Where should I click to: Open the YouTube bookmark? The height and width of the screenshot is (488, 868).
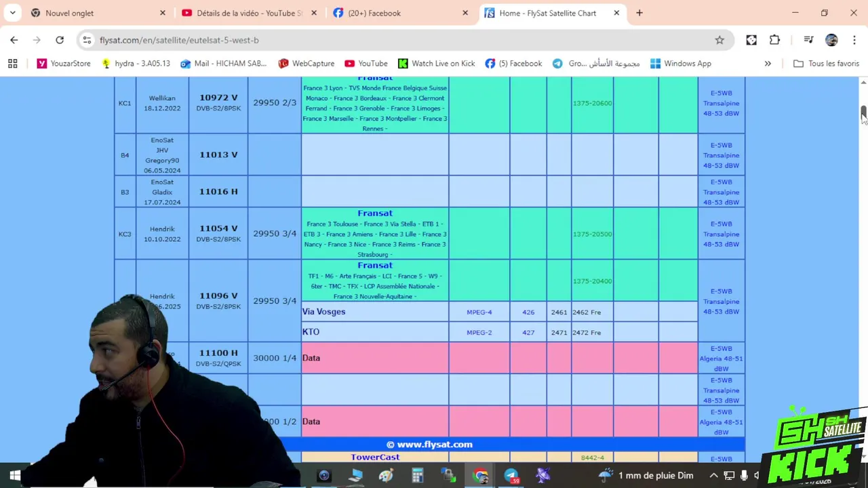[x=366, y=64]
